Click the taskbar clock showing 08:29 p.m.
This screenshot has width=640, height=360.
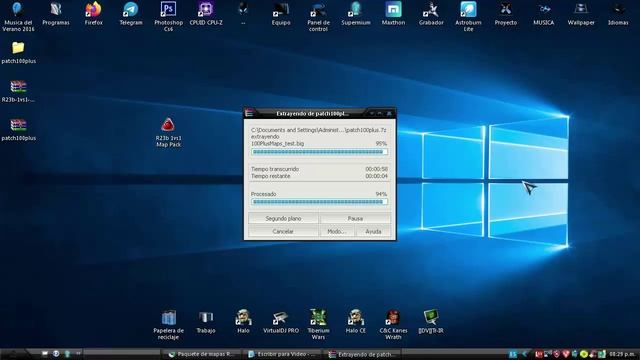(622, 354)
